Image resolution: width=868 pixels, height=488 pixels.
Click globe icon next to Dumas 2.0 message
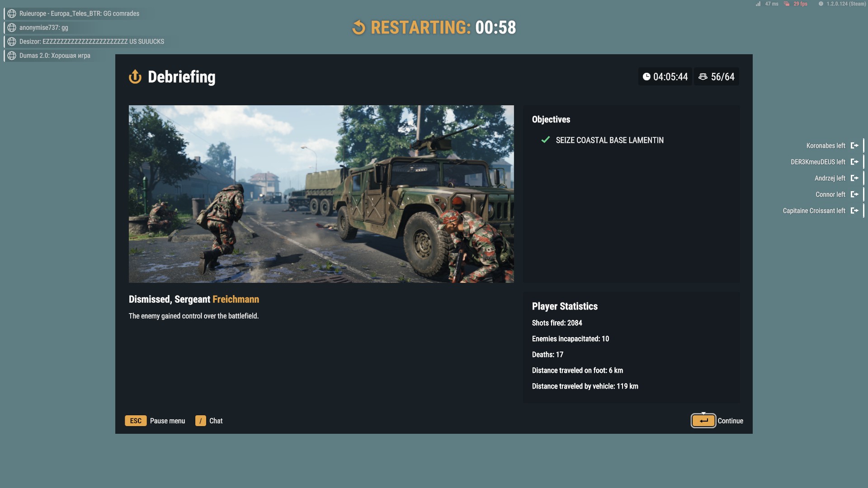12,56
